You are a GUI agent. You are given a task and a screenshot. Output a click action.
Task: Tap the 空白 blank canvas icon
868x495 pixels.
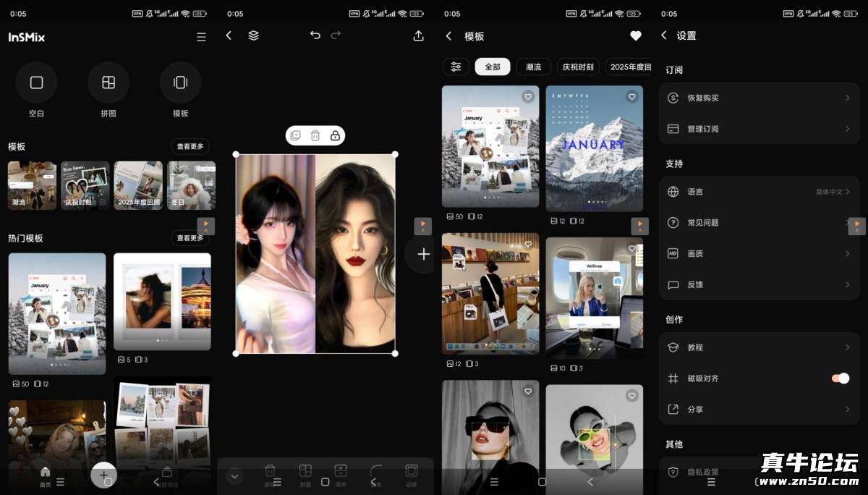36,82
